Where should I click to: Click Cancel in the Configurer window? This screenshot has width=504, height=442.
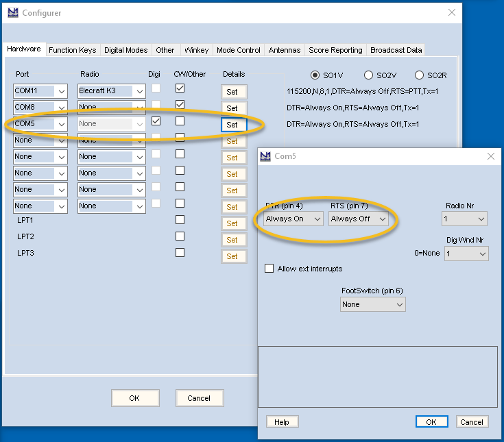click(200, 398)
